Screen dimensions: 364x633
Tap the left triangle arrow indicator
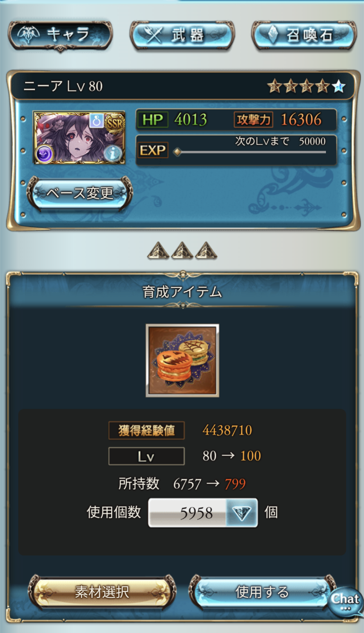(x=158, y=251)
